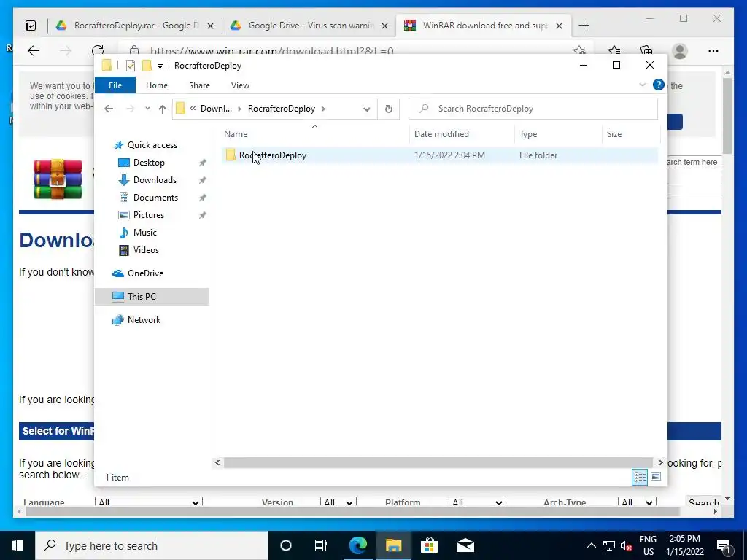Image resolution: width=747 pixels, height=560 pixels.
Task: Expand the RocrafteroDeploy breadcrumb chevron
Action: point(323,109)
